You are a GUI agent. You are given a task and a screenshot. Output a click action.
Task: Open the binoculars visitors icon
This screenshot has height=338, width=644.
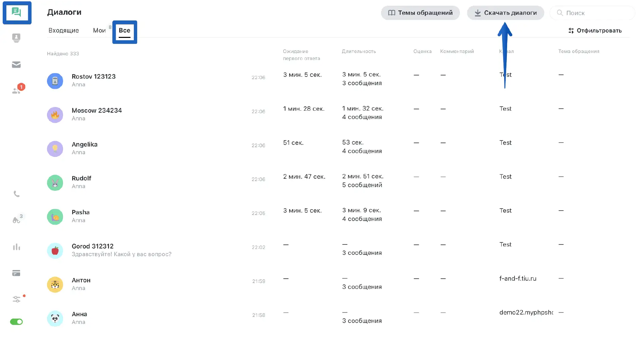[x=16, y=220]
